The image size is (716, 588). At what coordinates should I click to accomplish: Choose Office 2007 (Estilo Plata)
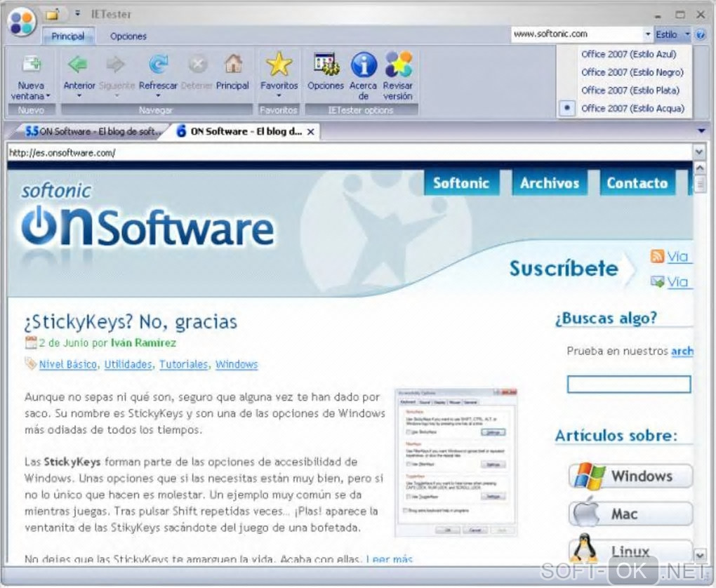pos(630,91)
